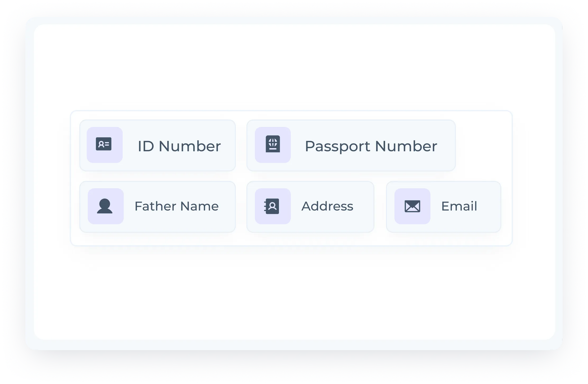Click the Father Name field card

[159, 207]
